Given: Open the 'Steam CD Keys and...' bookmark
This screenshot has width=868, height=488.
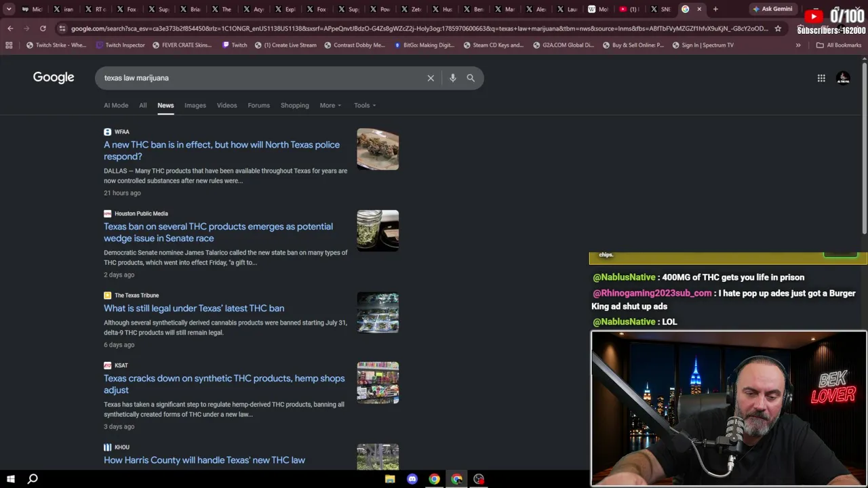Looking at the screenshot, I should coord(493,45).
